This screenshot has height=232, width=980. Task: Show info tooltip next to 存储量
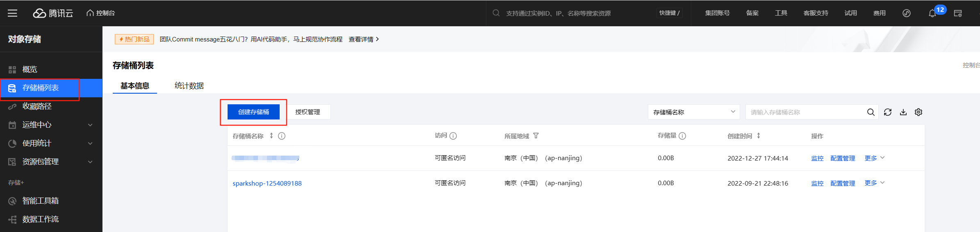pos(682,136)
